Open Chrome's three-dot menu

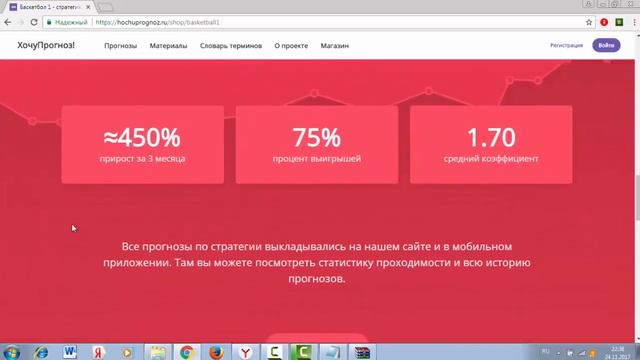[x=634, y=22]
